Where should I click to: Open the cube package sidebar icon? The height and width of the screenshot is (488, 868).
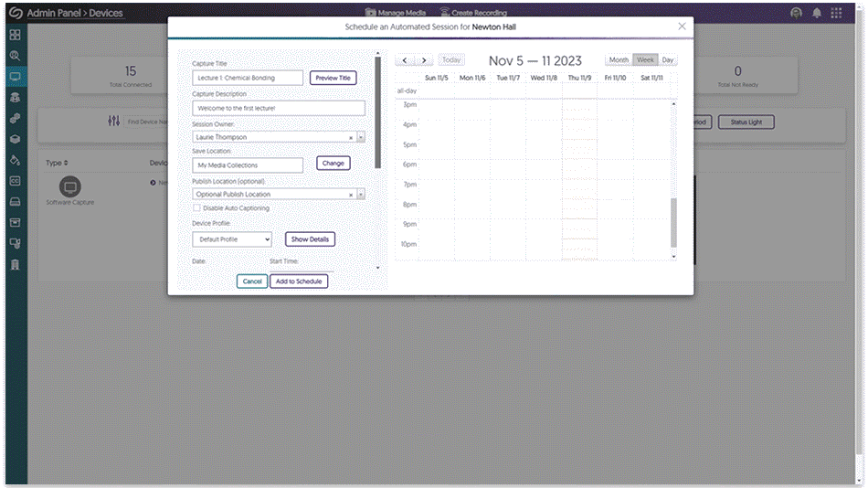click(x=15, y=139)
